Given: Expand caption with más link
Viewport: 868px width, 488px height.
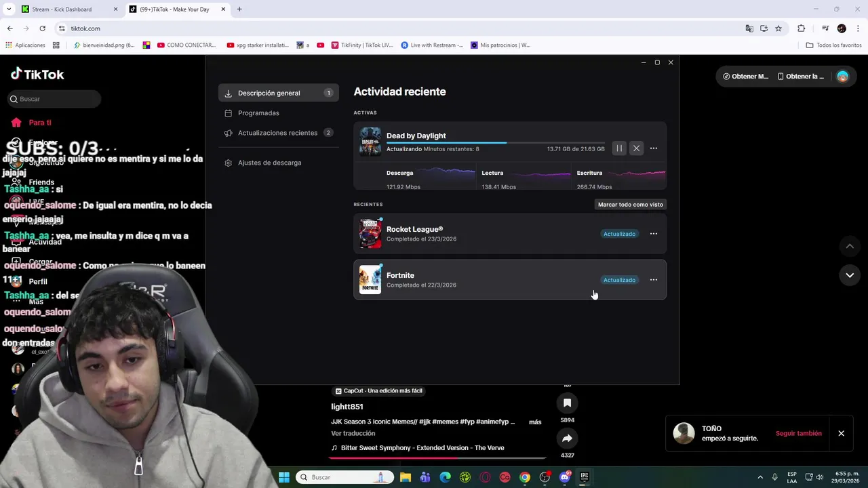Looking at the screenshot, I should tap(535, 422).
